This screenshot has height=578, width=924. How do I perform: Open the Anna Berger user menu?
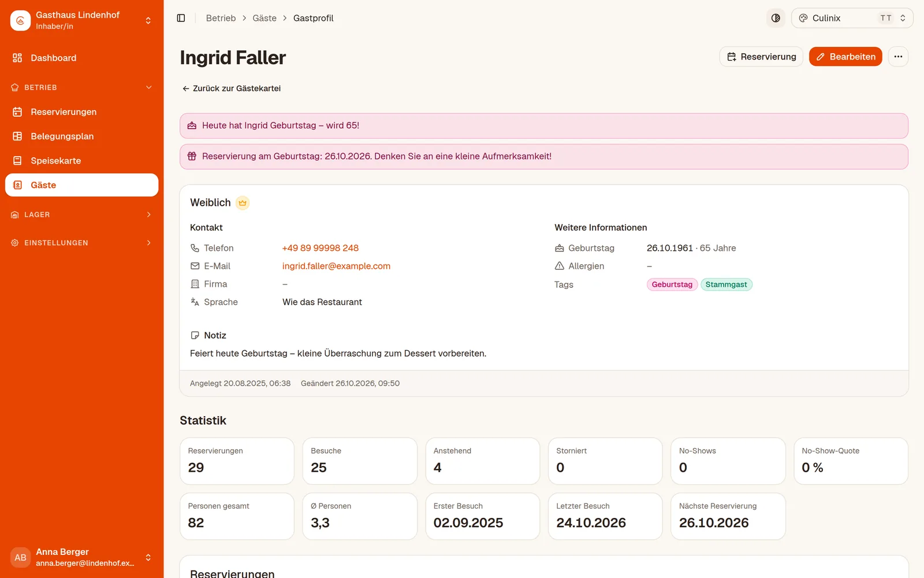(81, 557)
